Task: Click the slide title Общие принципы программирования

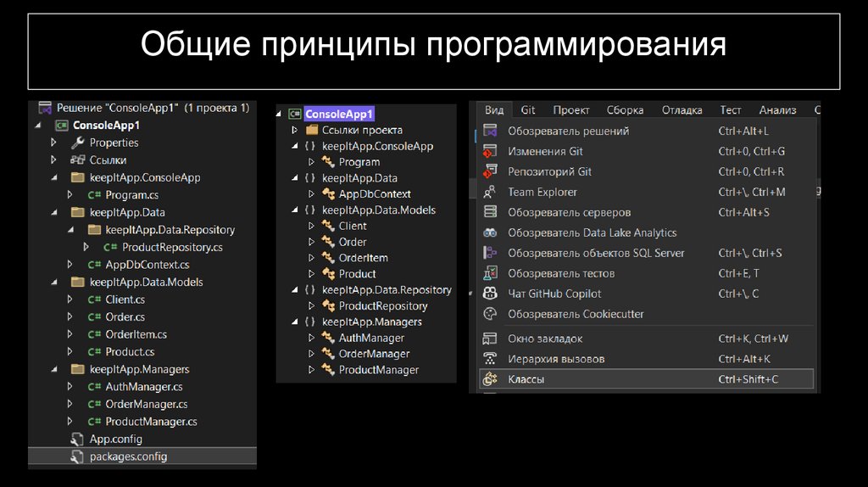Action: [x=433, y=44]
